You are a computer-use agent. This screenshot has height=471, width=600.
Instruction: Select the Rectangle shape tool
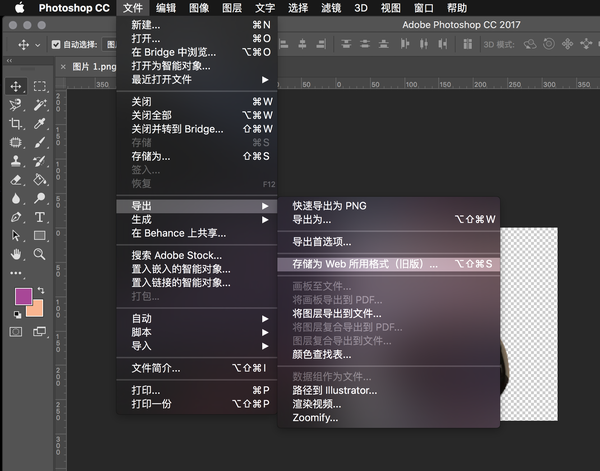tap(39, 235)
